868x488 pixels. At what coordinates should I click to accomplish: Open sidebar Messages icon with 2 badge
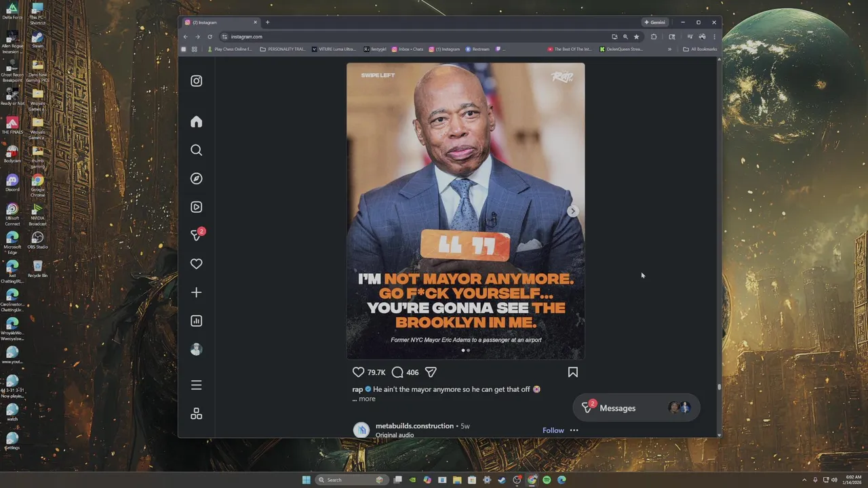197,235
